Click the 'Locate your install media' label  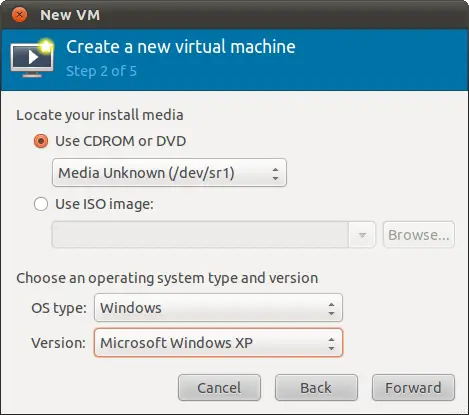[100, 115]
